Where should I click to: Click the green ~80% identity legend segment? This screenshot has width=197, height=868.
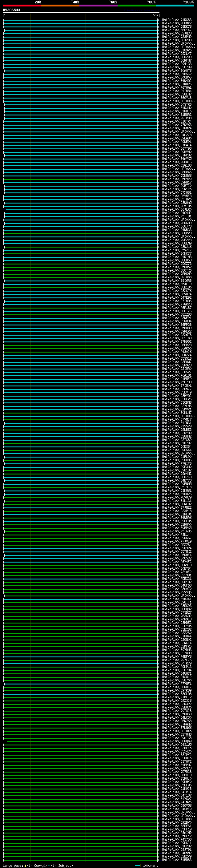[136, 6]
